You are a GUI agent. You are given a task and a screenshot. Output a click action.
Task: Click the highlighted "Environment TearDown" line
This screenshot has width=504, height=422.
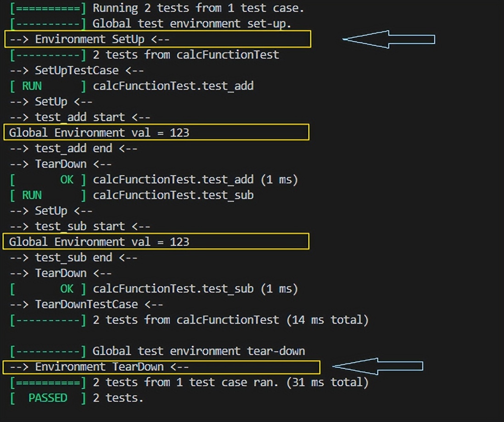[112, 367]
